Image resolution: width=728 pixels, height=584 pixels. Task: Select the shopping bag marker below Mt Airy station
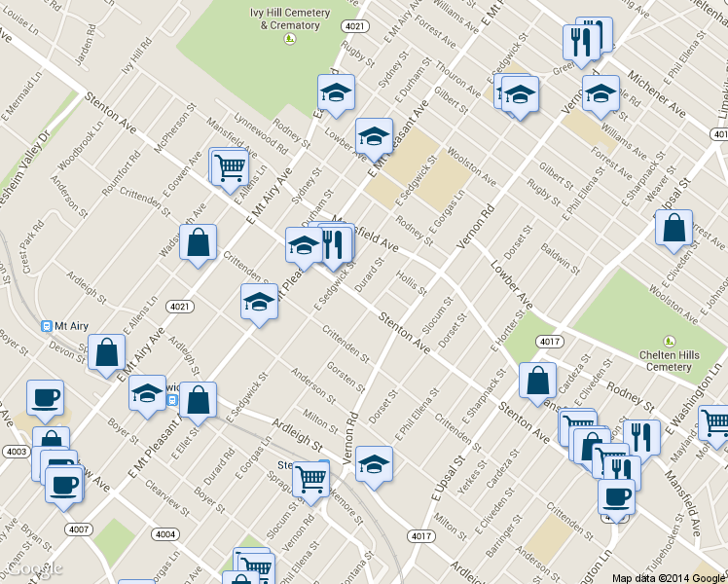click(107, 352)
